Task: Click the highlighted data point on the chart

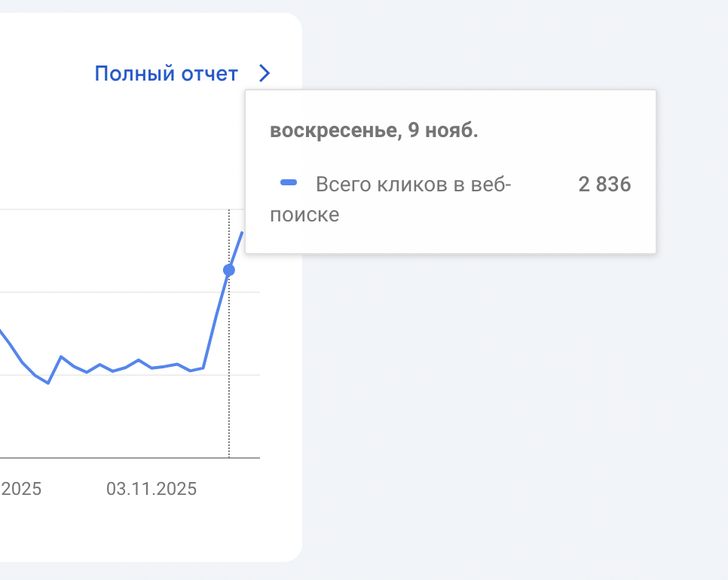Action: [x=229, y=270]
